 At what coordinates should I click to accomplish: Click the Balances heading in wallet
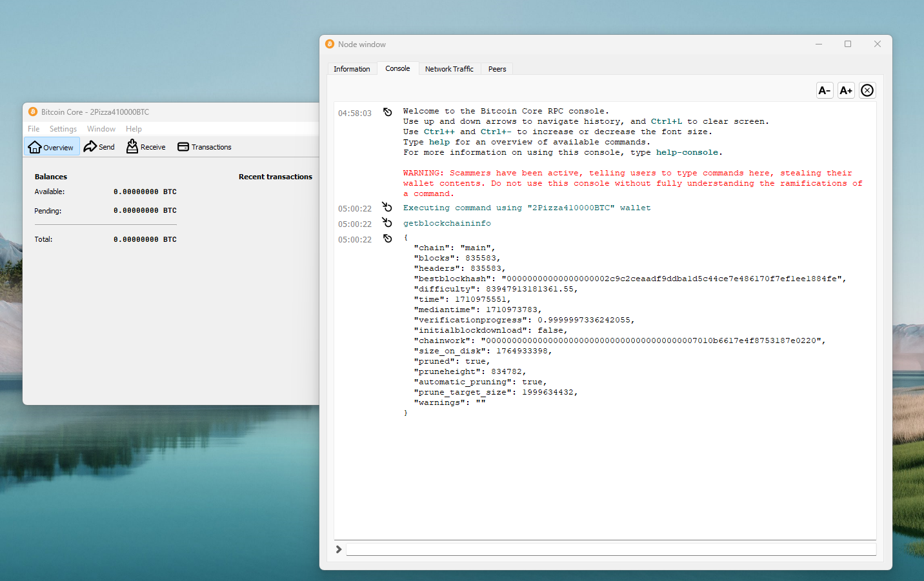pyautogui.click(x=51, y=177)
